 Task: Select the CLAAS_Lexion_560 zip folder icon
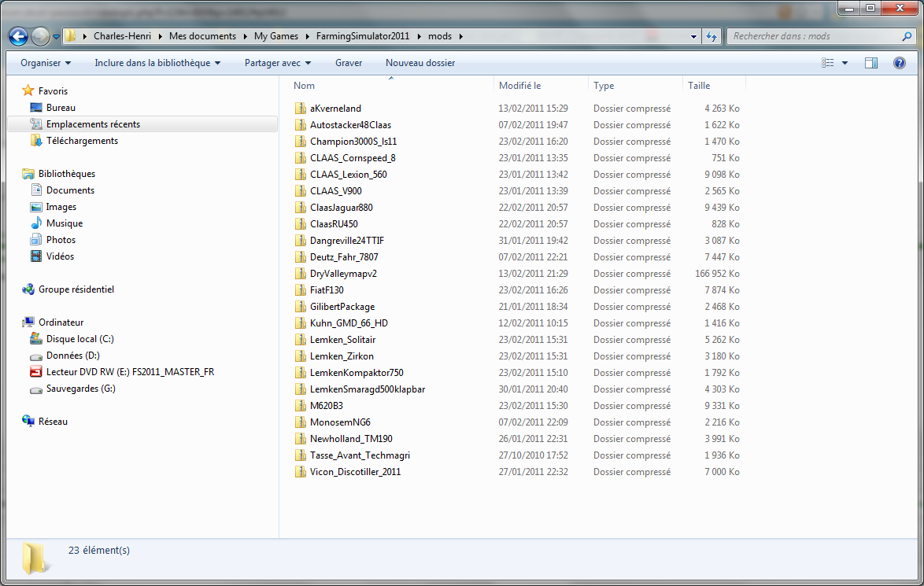pos(301,175)
